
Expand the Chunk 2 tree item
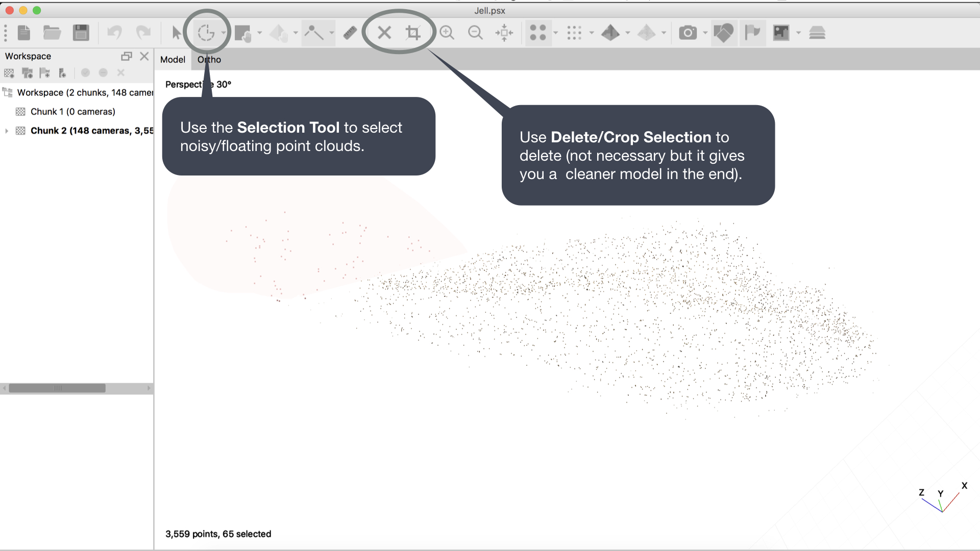click(7, 131)
